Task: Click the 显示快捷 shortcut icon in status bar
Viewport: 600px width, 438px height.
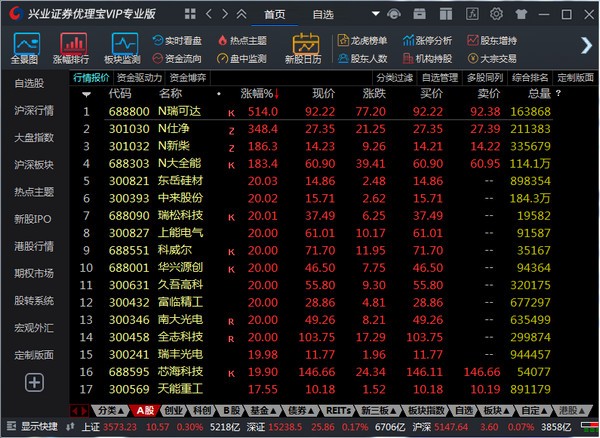Action: [x=12, y=426]
